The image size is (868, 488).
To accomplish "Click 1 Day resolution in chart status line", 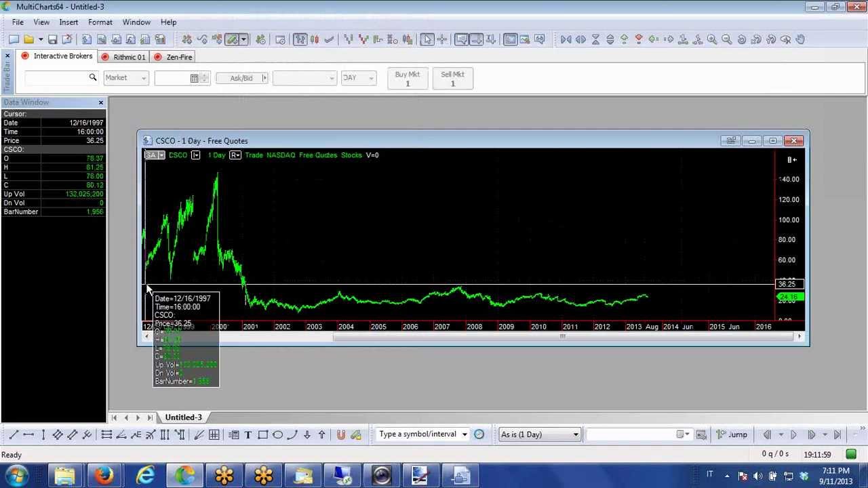I will 216,155.
